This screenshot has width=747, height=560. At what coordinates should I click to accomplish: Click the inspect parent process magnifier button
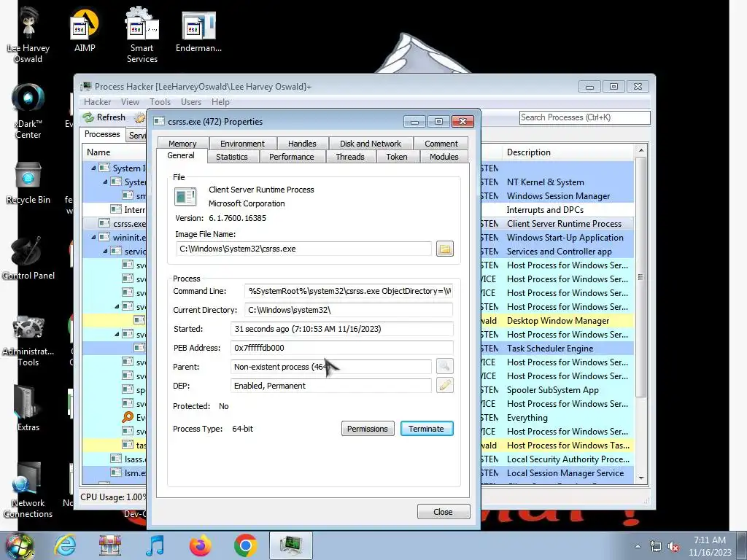pos(444,366)
